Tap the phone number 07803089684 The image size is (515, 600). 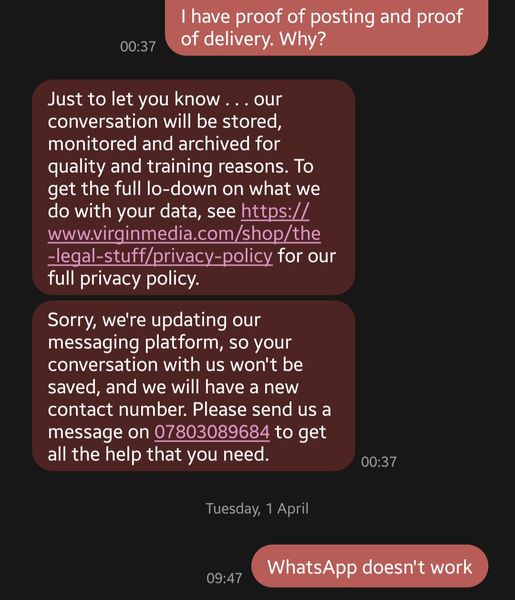pos(212,432)
